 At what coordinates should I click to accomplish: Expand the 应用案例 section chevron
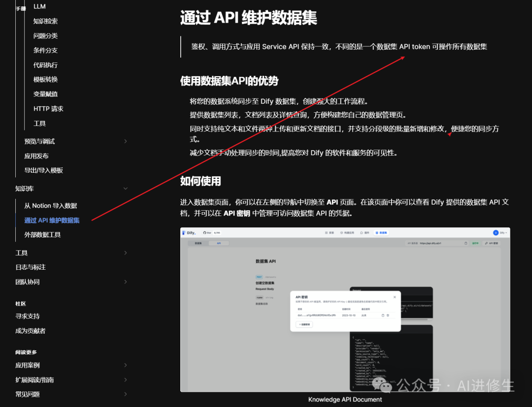tap(126, 365)
